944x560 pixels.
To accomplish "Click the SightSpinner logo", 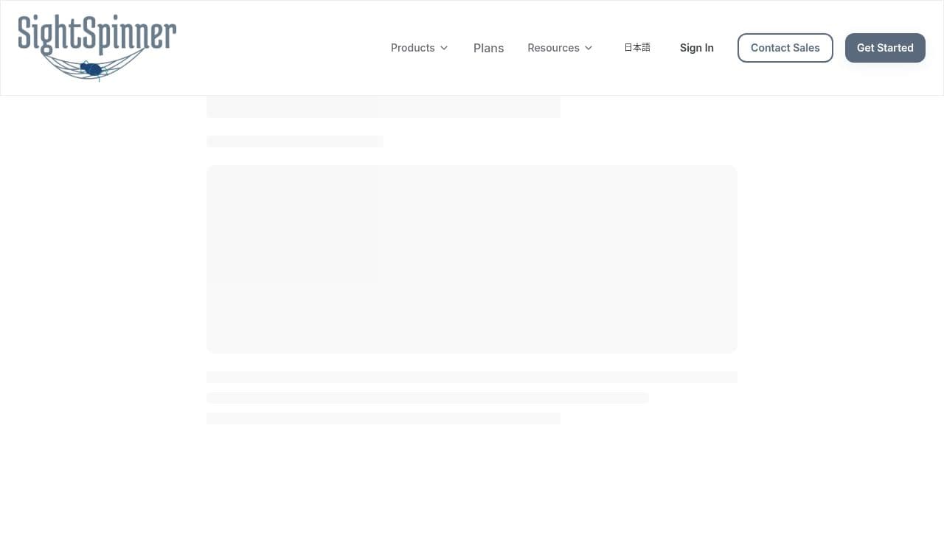I will tap(97, 48).
